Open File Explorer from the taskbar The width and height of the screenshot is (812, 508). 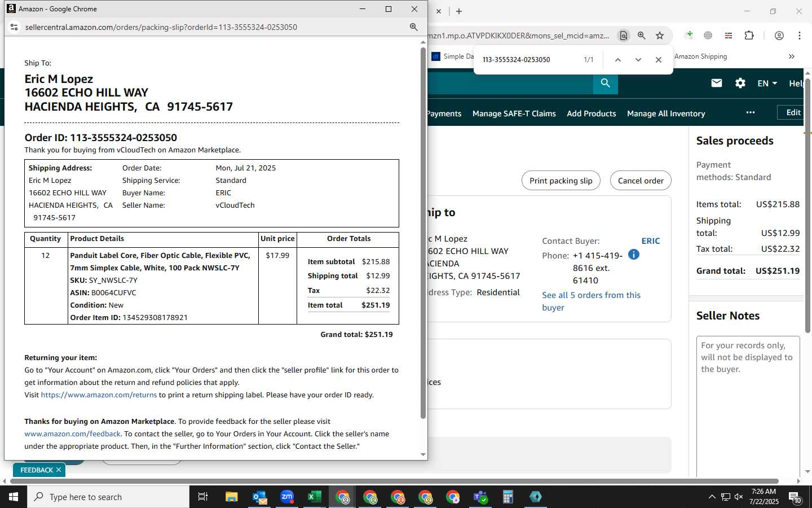tap(232, 497)
